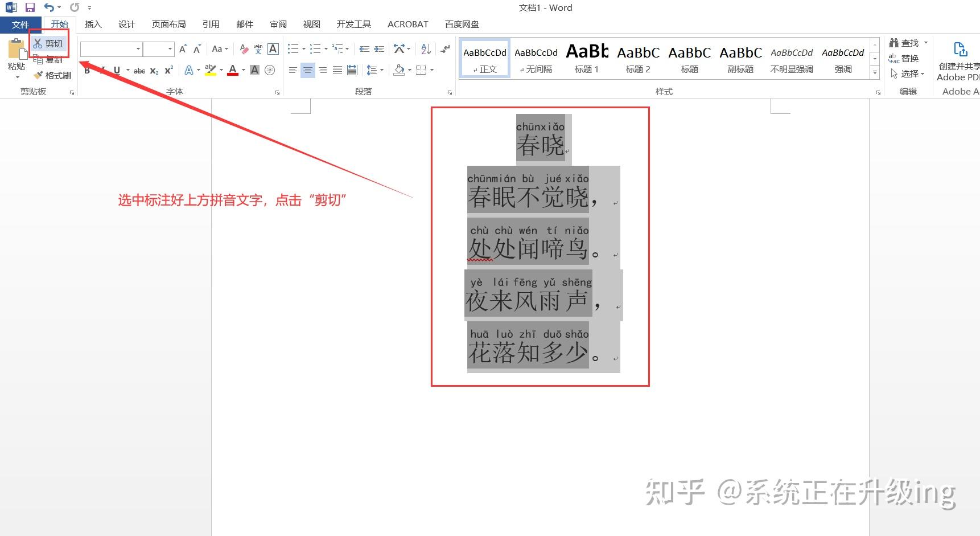Apply distributed alignment to the paragraph

click(x=352, y=70)
